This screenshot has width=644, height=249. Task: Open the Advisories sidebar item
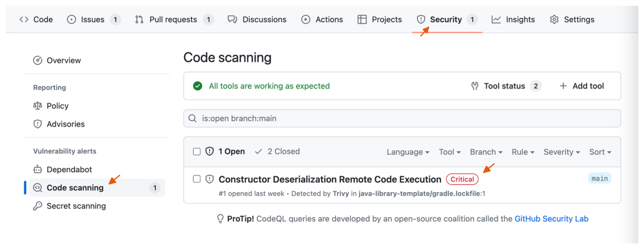coord(65,124)
